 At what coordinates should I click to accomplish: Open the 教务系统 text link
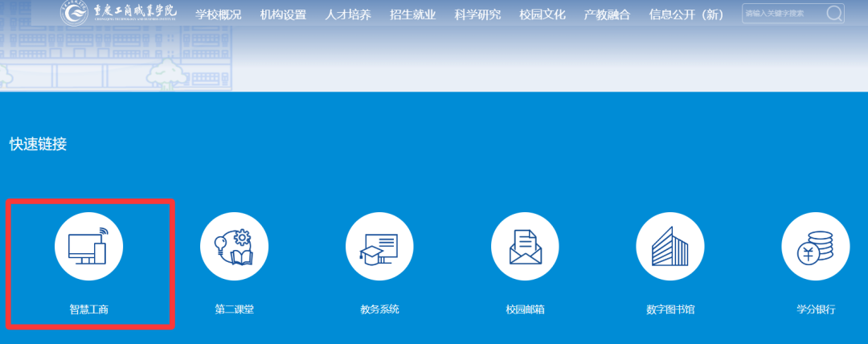(x=379, y=309)
